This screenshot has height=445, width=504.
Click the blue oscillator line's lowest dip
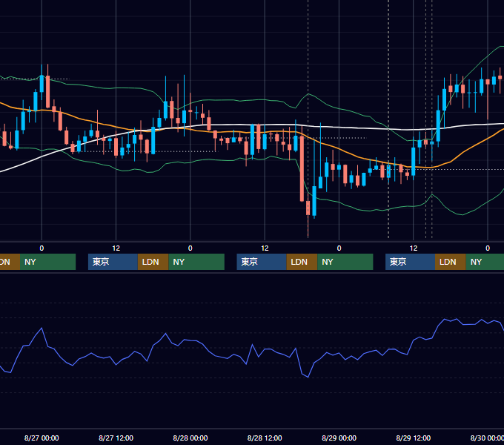(308, 377)
